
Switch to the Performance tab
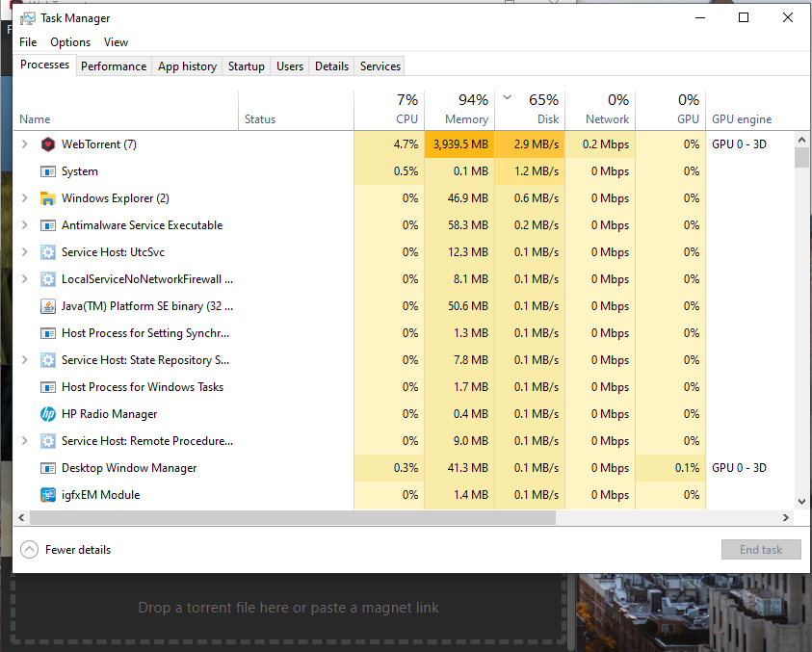click(114, 66)
